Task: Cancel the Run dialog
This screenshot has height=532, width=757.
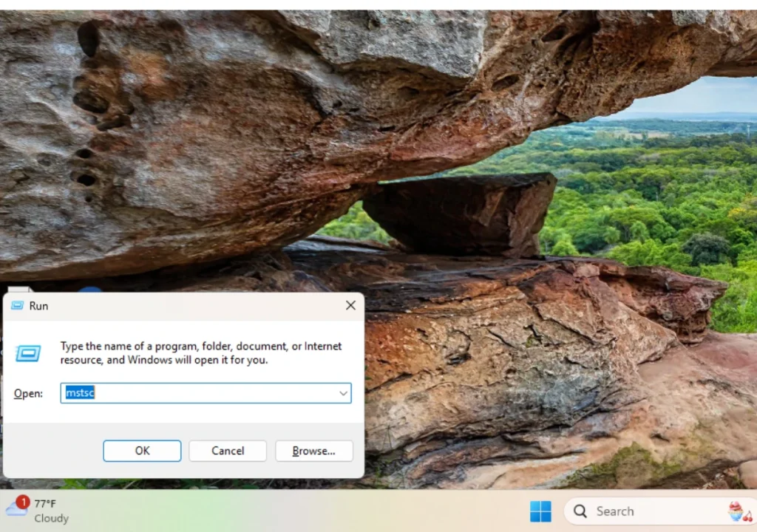Action: tap(228, 451)
